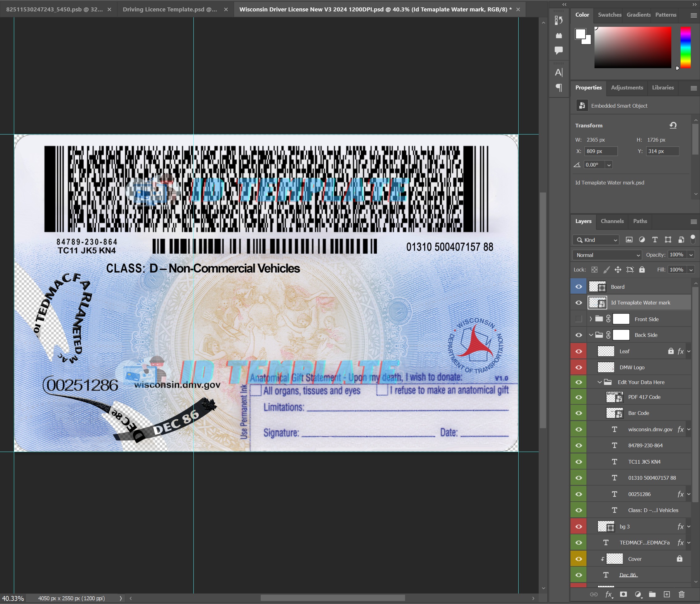This screenshot has width=700, height=604.
Task: Click the link layers icon
Action: point(594,594)
